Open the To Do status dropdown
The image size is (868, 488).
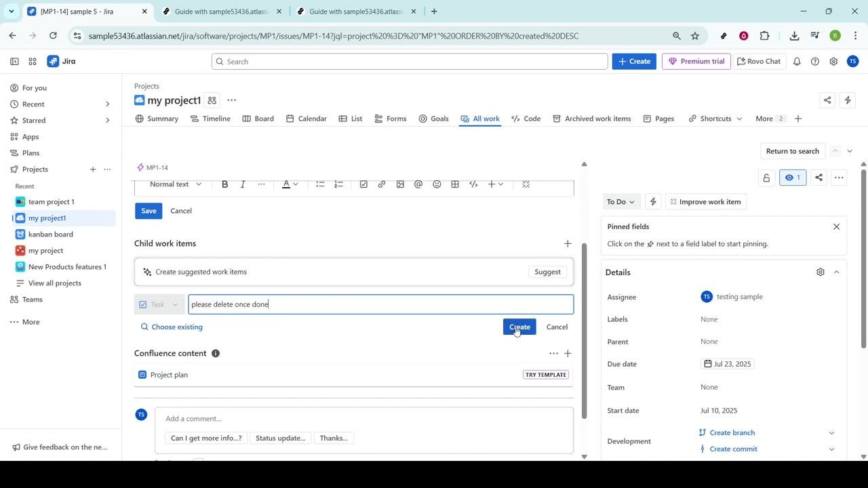pos(620,201)
